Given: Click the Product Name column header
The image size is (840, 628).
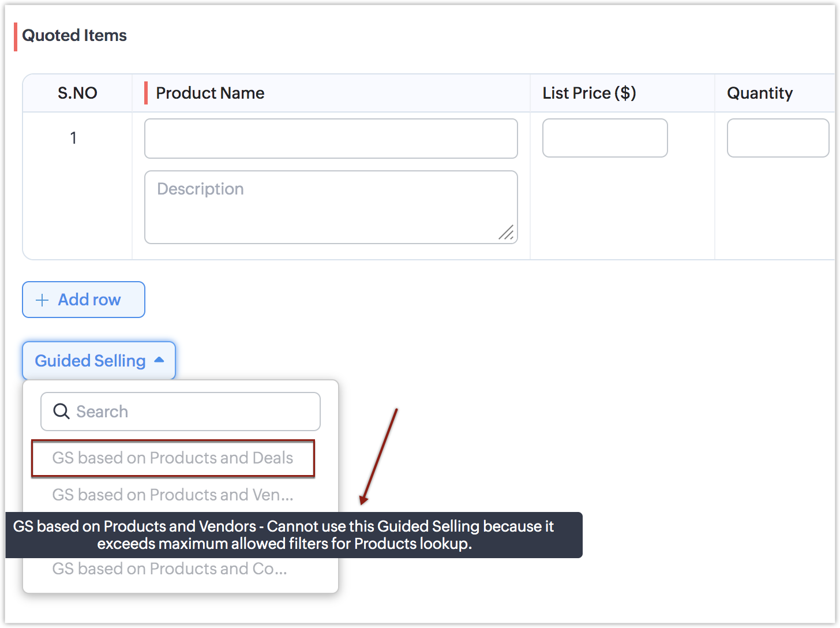Looking at the screenshot, I should pyautogui.click(x=210, y=93).
